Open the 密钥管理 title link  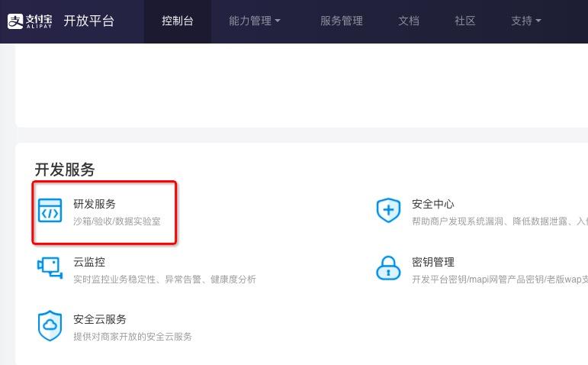coord(433,262)
